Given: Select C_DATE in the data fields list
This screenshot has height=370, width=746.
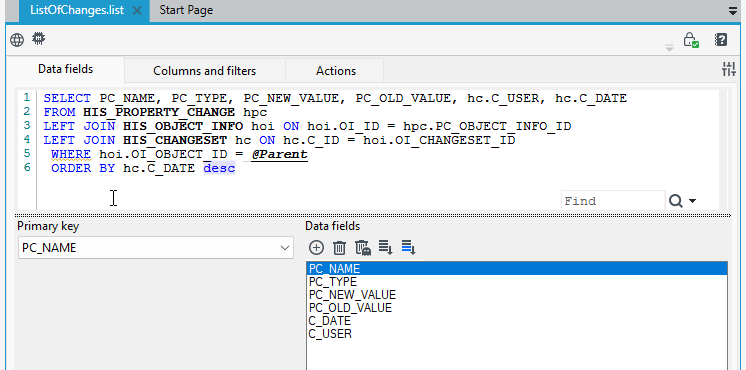Looking at the screenshot, I should [517, 321].
